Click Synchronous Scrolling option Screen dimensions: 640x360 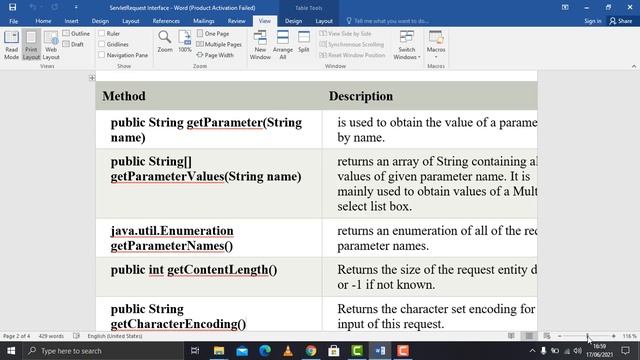pyautogui.click(x=352, y=44)
